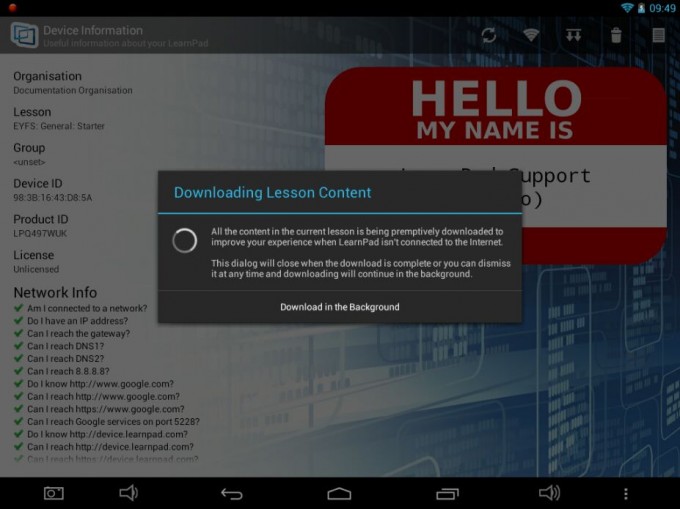Tap green check beside Google services port 5228
This screenshot has width=680, height=509.
coord(18,421)
